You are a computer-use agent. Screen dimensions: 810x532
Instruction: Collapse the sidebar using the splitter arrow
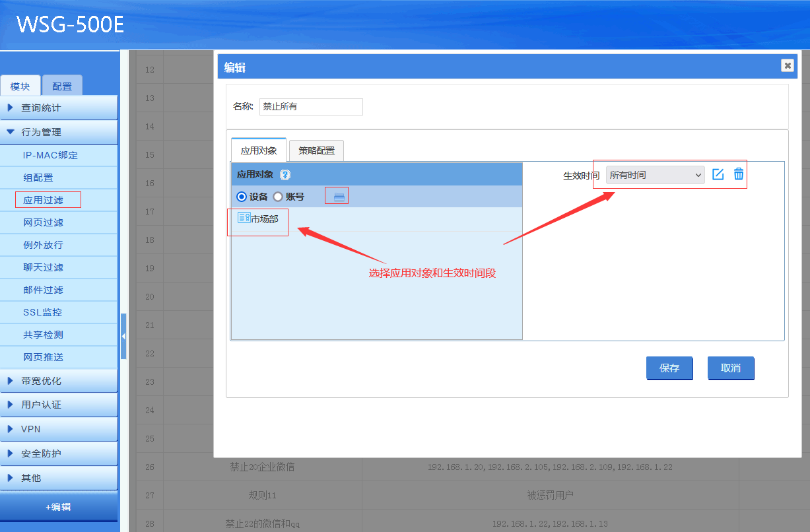[x=123, y=336]
